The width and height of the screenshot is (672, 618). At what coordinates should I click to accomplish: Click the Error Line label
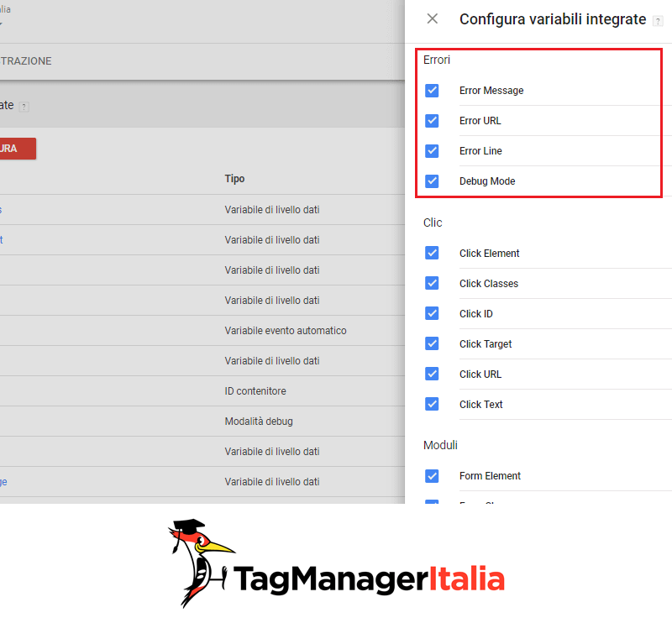pyautogui.click(x=480, y=151)
